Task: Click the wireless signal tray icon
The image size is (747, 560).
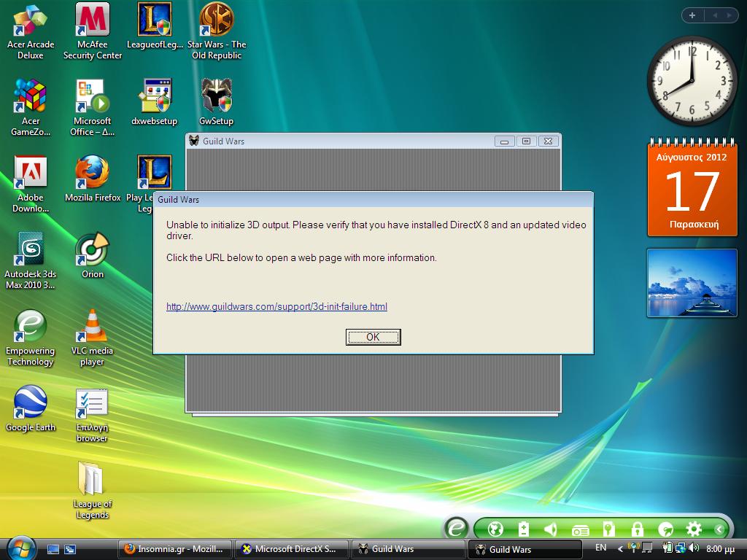Action: coord(632,548)
